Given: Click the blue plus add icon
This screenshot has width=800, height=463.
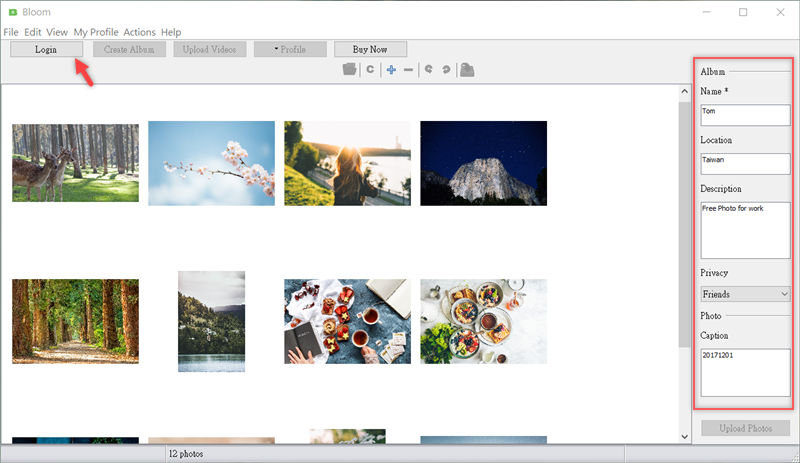Looking at the screenshot, I should pyautogui.click(x=391, y=69).
